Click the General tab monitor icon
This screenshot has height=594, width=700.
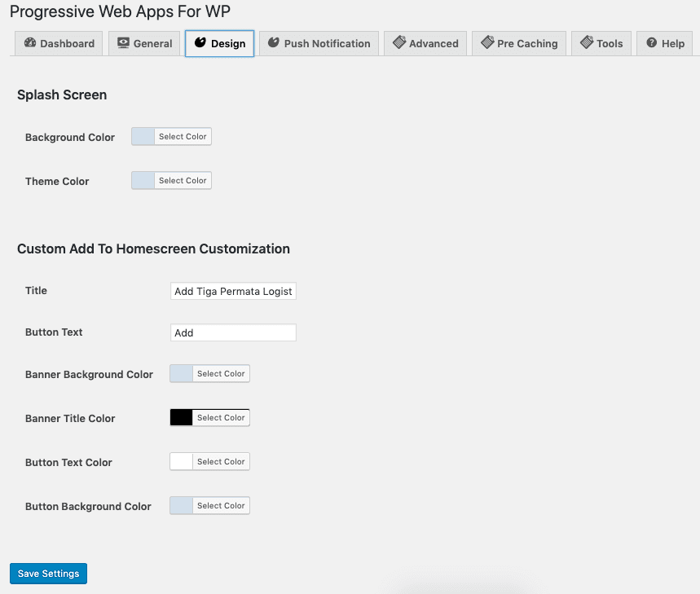click(124, 43)
